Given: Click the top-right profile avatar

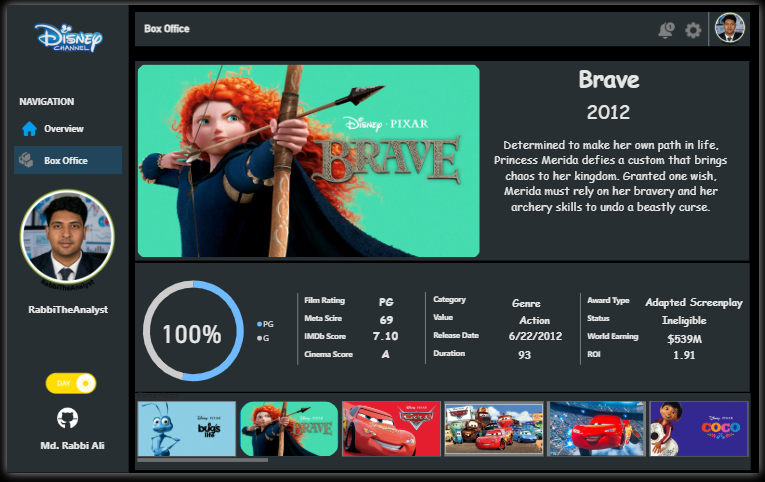Looking at the screenshot, I should 729,28.
